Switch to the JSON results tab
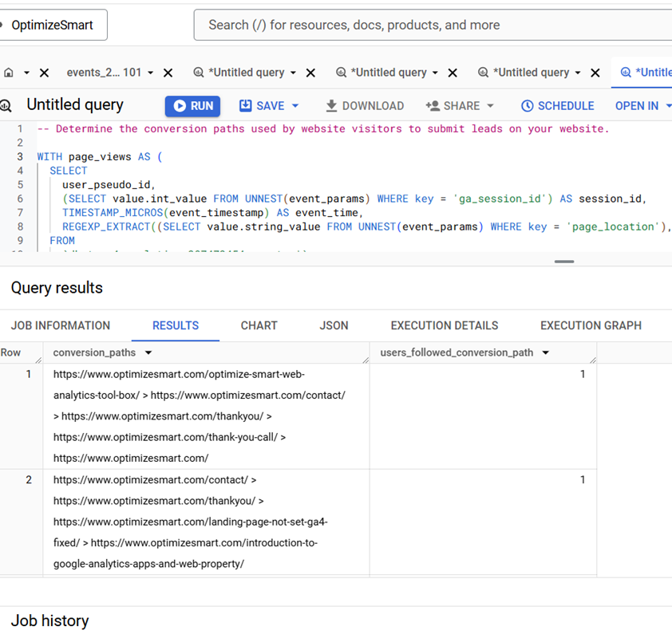 click(x=334, y=325)
